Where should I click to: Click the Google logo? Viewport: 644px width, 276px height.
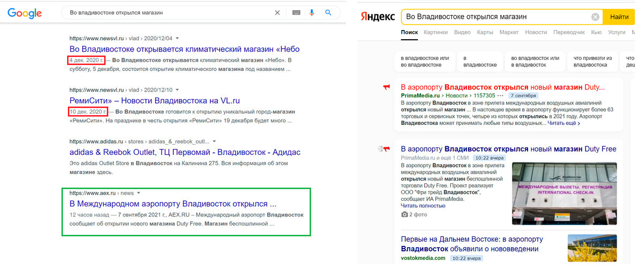coord(25,13)
